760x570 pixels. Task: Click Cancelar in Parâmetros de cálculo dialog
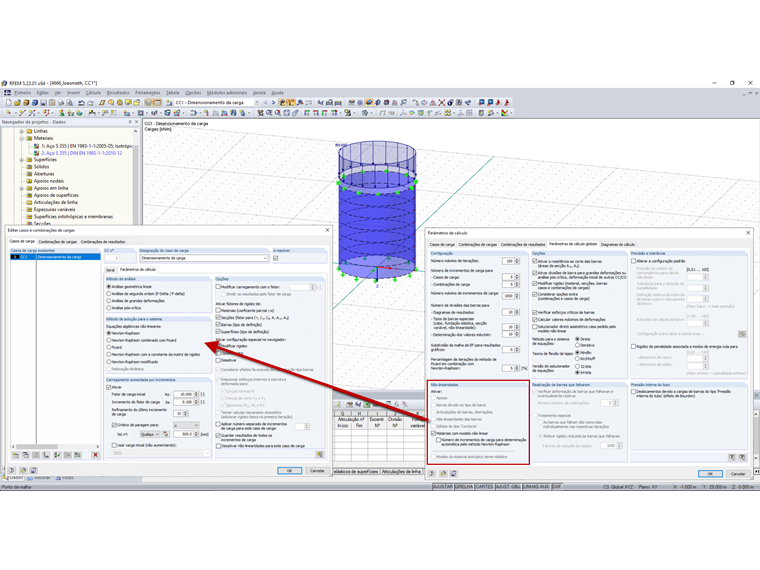click(x=738, y=474)
